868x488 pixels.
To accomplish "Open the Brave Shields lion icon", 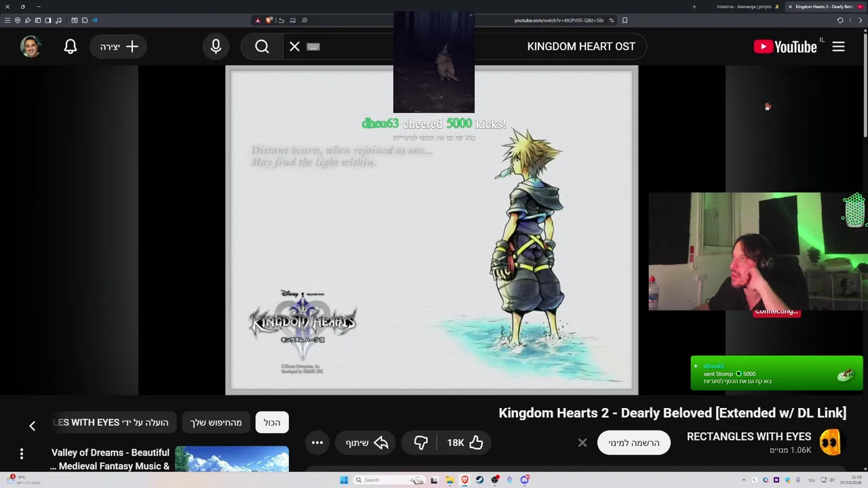I will pos(269,20).
